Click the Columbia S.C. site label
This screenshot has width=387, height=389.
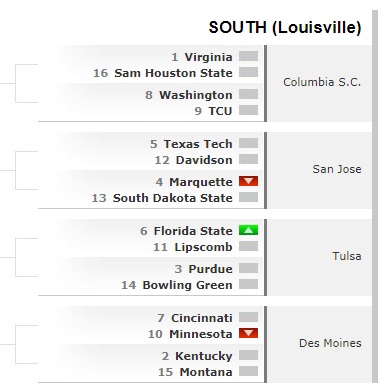point(322,82)
